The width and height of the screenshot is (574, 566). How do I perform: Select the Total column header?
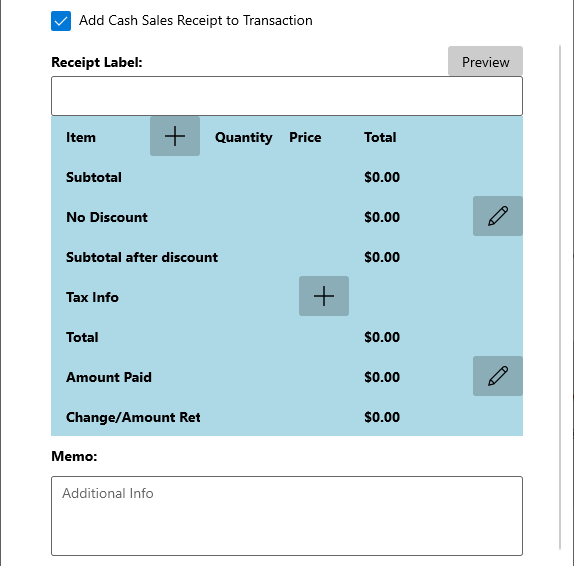coord(380,137)
